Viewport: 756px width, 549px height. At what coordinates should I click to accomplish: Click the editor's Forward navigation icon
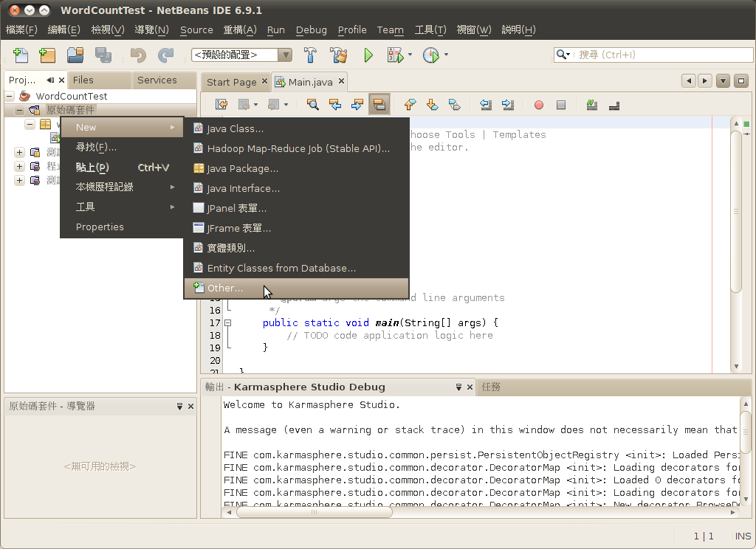(274, 104)
